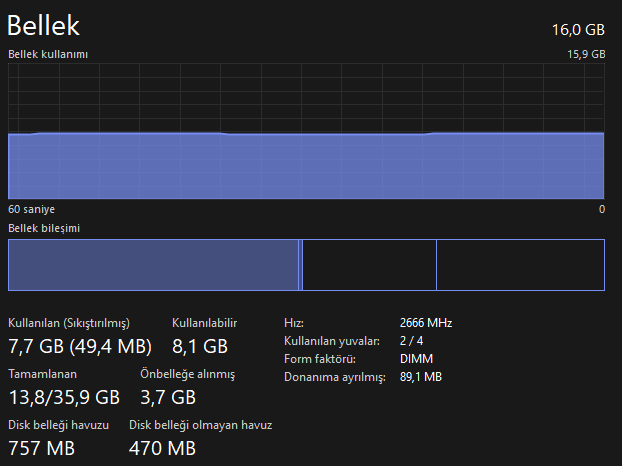Select the in-use segment of memory composition bar

click(153, 265)
